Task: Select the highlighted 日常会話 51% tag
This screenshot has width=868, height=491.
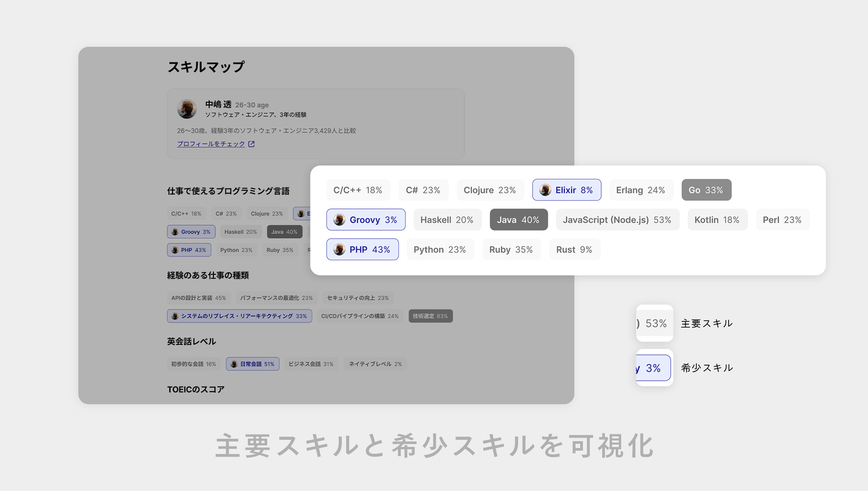Action: [x=253, y=364]
